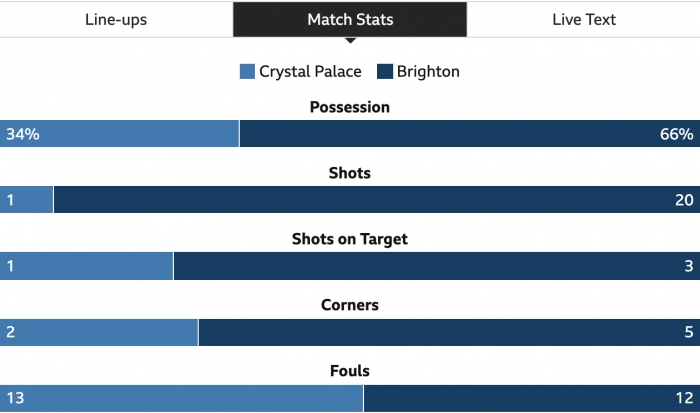Click Brighton's 3 shots on target bar
This screenshot has width=700, height=413.
pyautogui.click(x=437, y=266)
